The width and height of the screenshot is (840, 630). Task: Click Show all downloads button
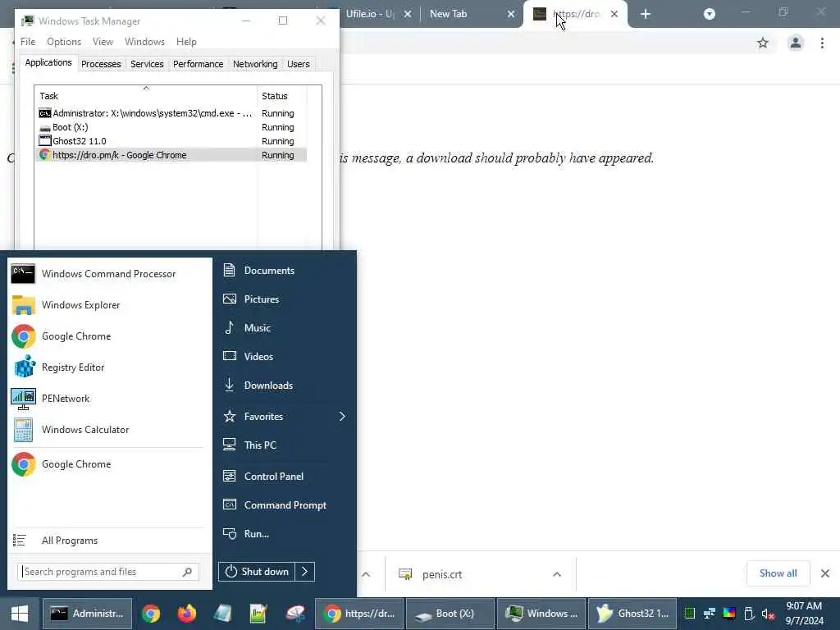coord(778,573)
